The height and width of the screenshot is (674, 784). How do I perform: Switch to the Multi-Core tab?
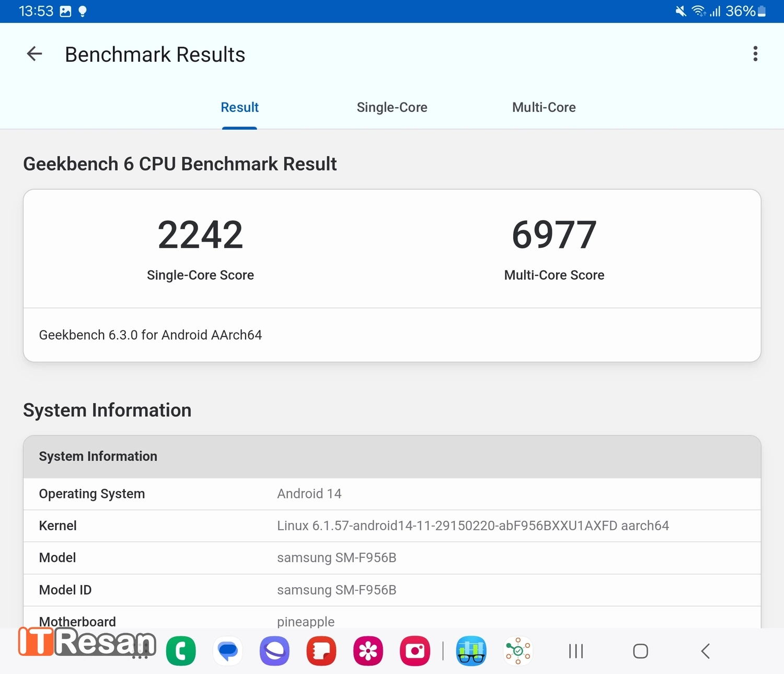coord(544,107)
